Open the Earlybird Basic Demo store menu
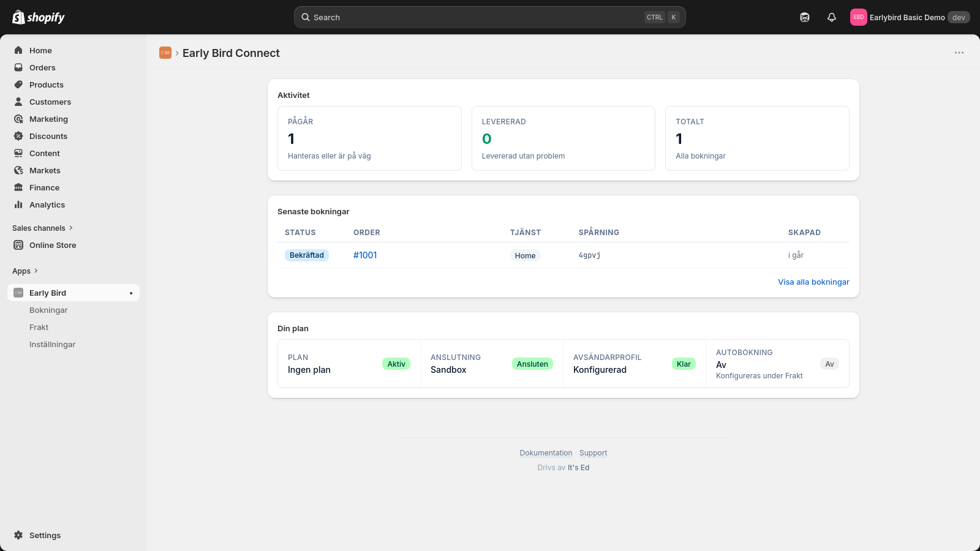 910,17
